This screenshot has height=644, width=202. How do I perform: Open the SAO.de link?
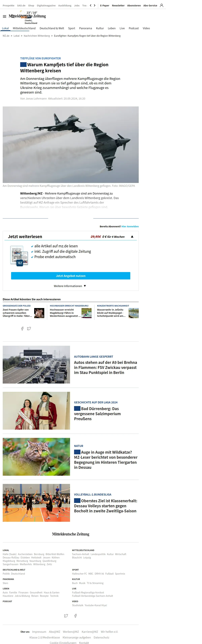tap(21, 6)
